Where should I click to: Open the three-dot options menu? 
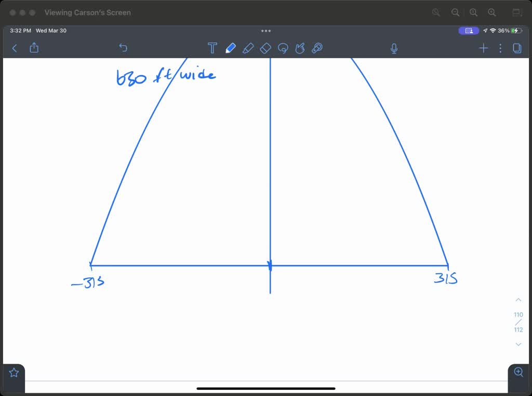(x=500, y=48)
